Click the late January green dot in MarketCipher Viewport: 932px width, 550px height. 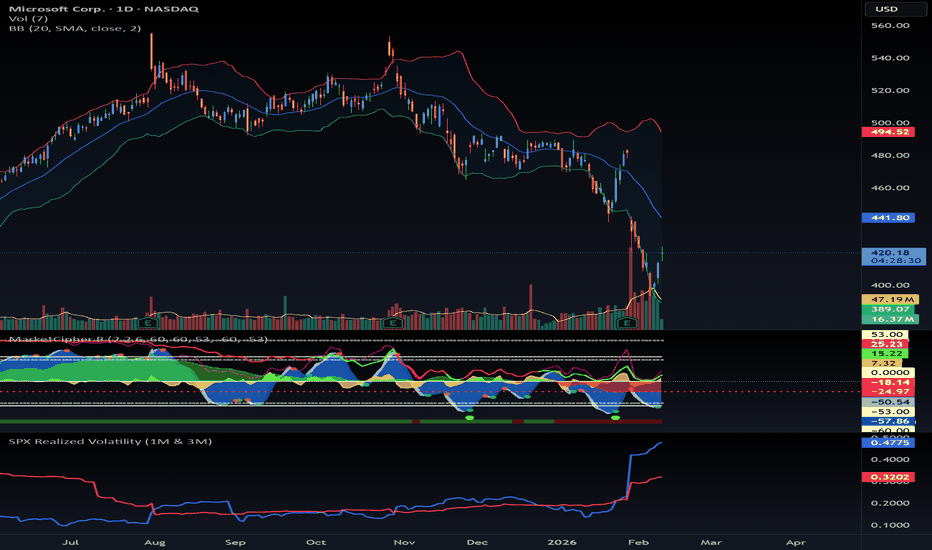click(x=616, y=416)
